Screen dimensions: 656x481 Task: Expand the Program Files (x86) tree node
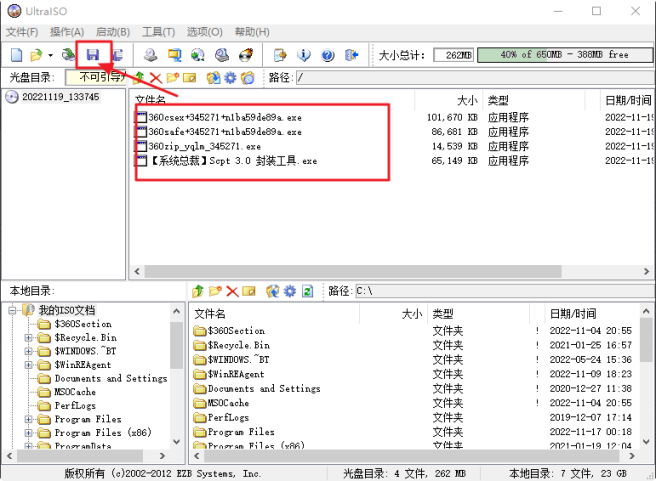(x=28, y=432)
